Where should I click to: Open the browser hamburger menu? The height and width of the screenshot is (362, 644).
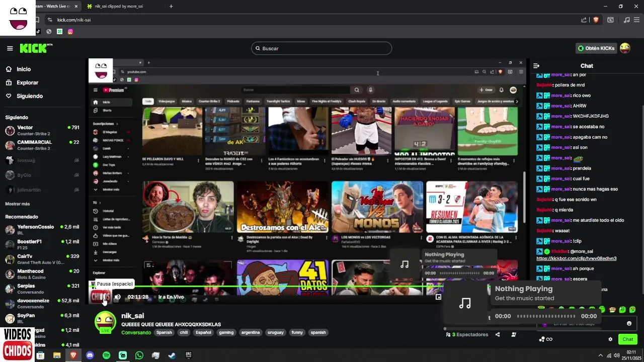(x=636, y=20)
